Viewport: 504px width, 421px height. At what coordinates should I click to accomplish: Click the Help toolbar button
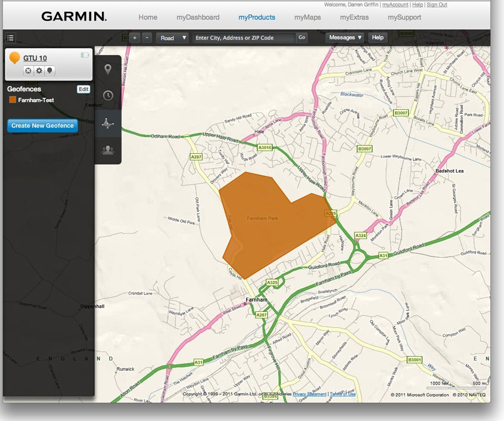[x=378, y=38]
